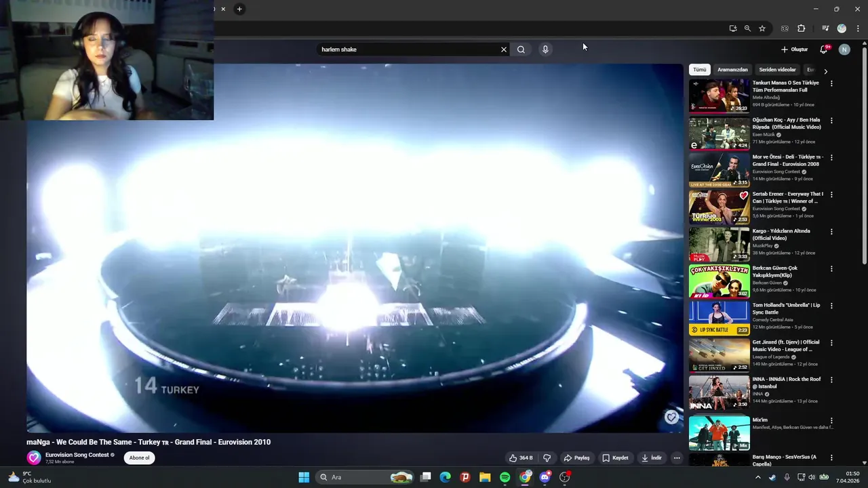Open the Eurovision Song Contest channel name
868x488 pixels.
point(77,455)
